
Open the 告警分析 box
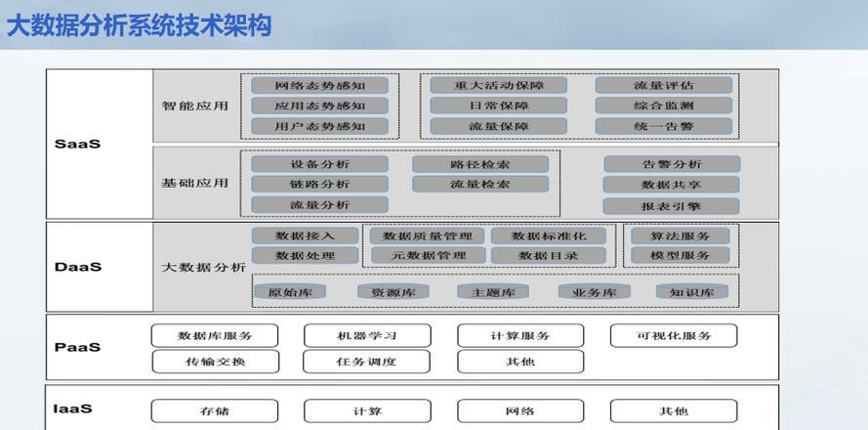click(672, 164)
